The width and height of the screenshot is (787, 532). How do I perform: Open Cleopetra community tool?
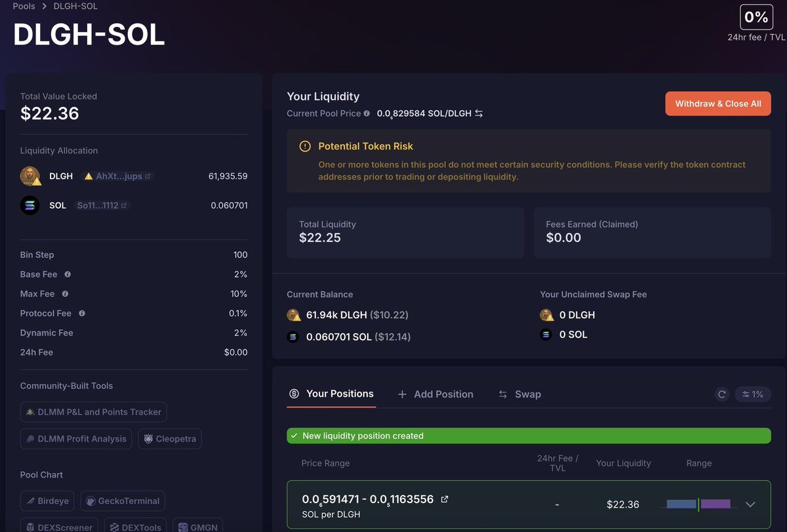click(170, 439)
